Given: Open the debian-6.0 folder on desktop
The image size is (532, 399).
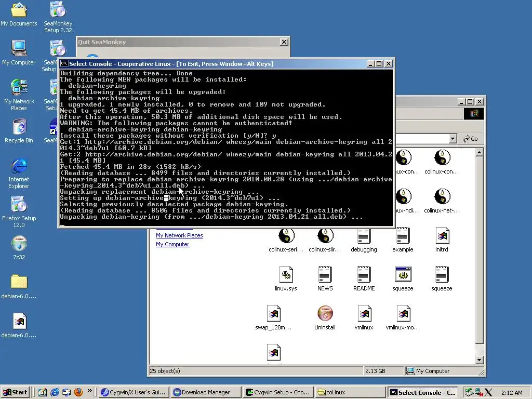Looking at the screenshot, I should pos(19,287).
